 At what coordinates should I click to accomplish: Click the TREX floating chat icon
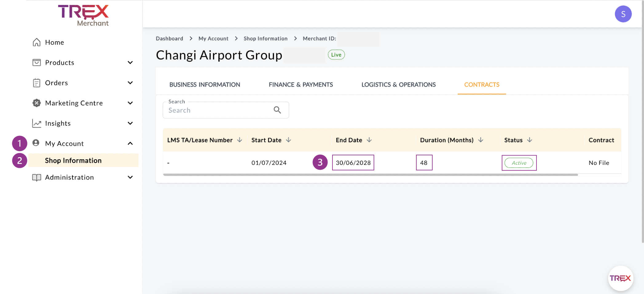pyautogui.click(x=620, y=278)
